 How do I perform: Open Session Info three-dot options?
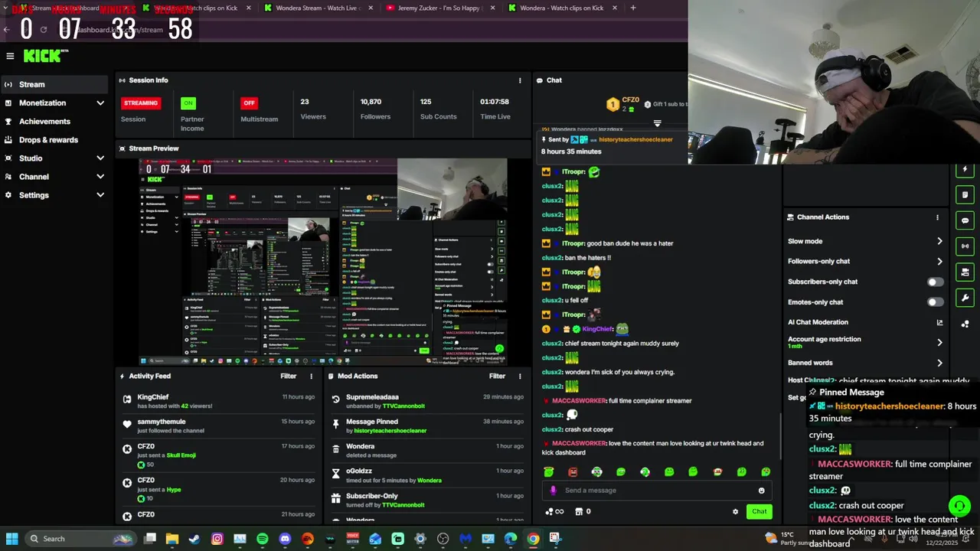click(x=520, y=80)
